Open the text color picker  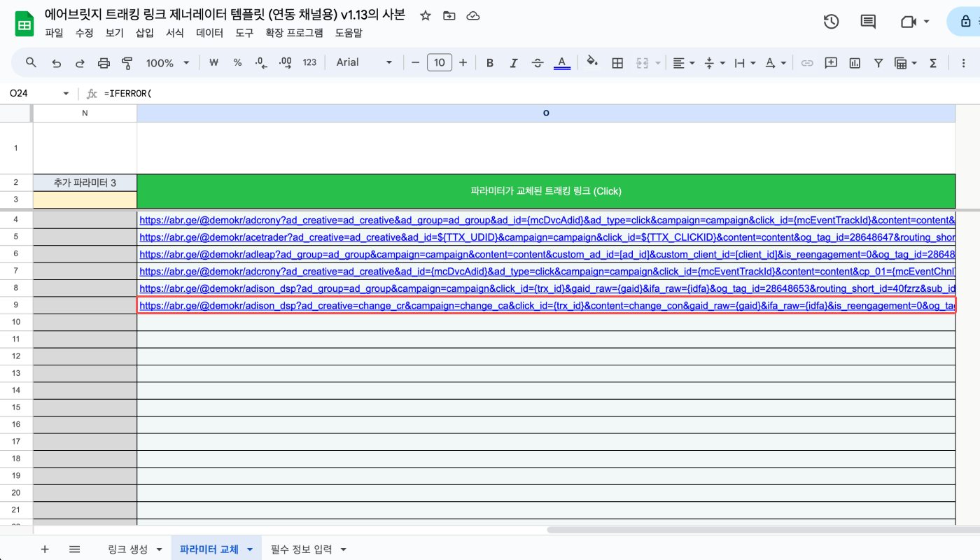click(x=561, y=63)
